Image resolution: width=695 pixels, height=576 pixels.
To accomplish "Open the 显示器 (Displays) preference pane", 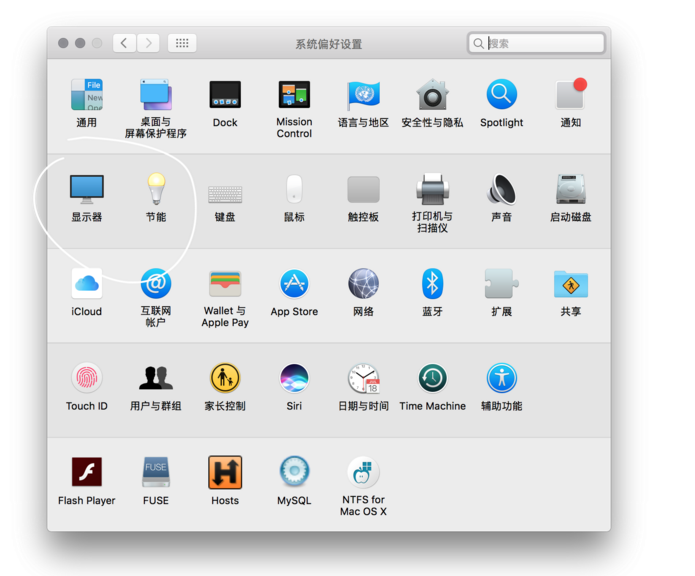I will click(86, 190).
